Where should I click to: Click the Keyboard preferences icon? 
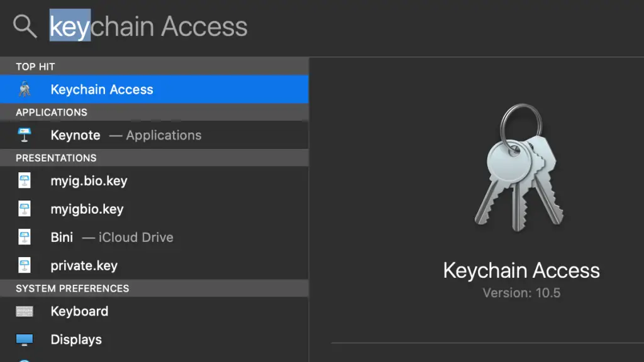[x=25, y=312]
